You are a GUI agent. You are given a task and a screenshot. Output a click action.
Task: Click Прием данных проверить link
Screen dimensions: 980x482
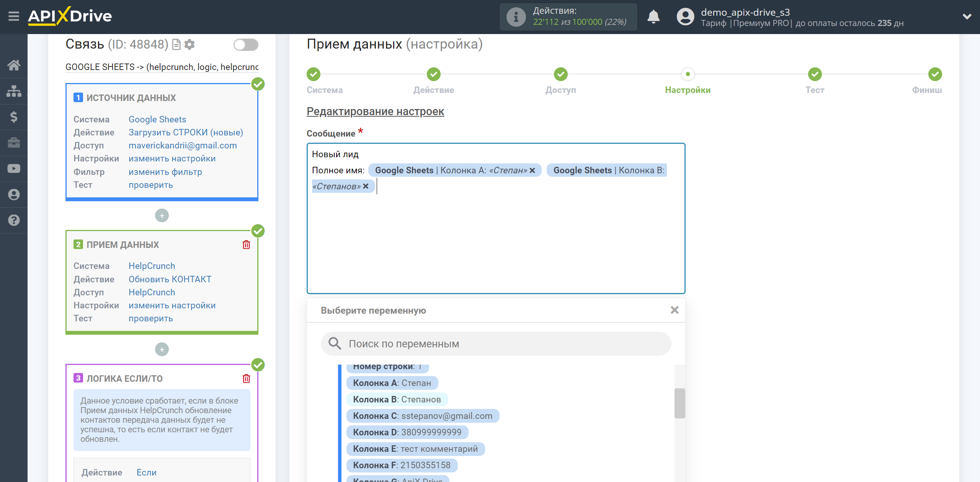[150, 319]
